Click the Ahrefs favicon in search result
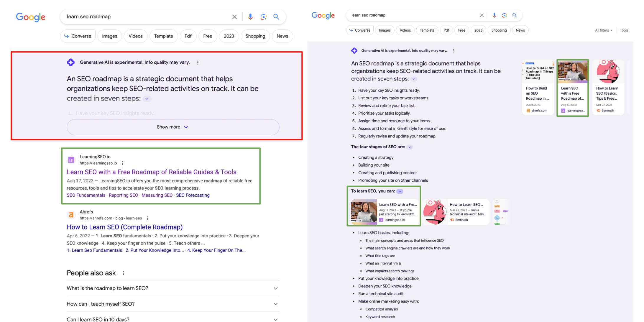 click(x=71, y=215)
